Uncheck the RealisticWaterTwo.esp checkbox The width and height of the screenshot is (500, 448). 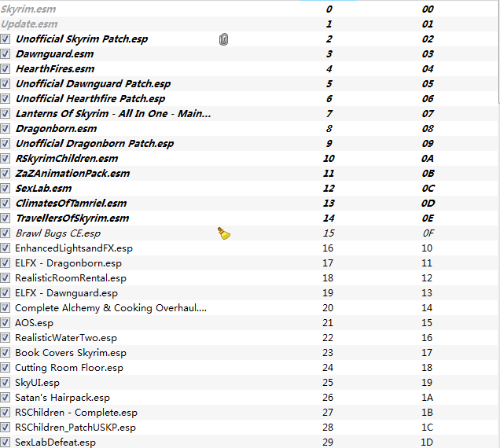(x=5, y=338)
